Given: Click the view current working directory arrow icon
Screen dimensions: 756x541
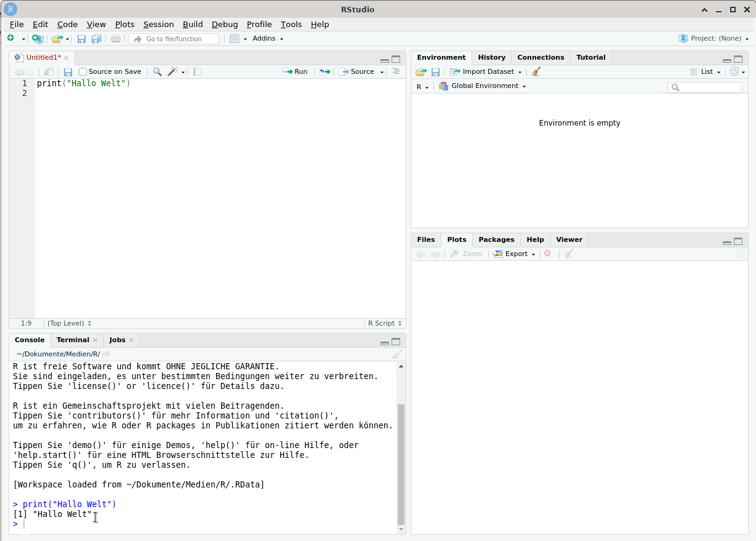Looking at the screenshot, I should pos(106,354).
